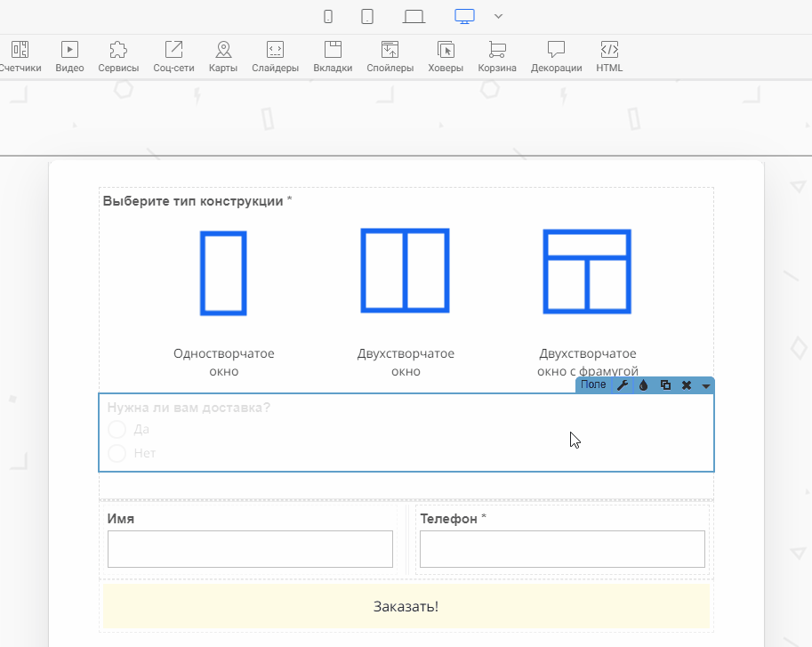Expand the device preview chevron dropdown
The height and width of the screenshot is (647, 812).
coord(498,16)
